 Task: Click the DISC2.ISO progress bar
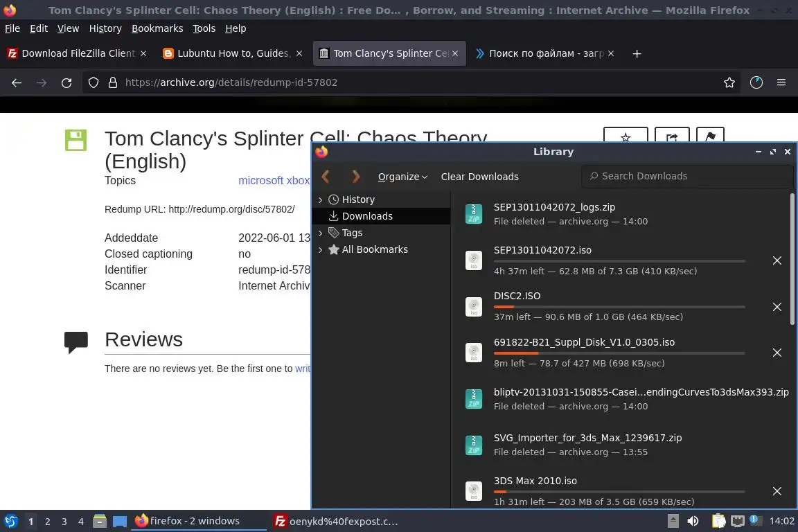619,307
